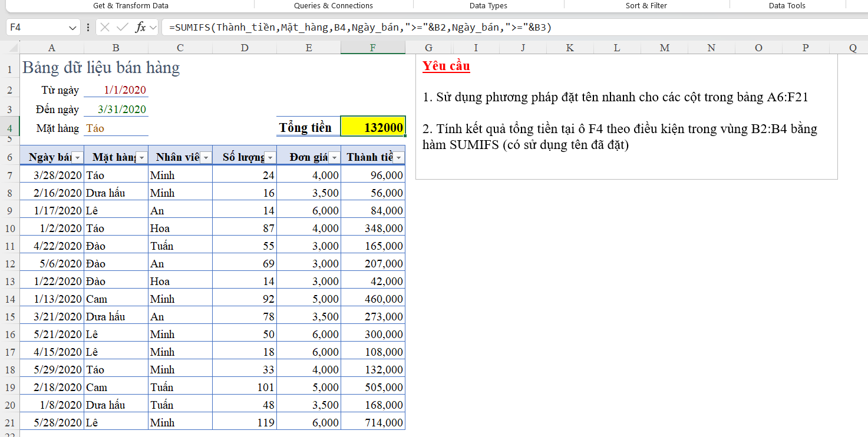The image size is (868, 437).
Task: Open filter dropdown for Đơn giá column
Action: click(x=334, y=158)
